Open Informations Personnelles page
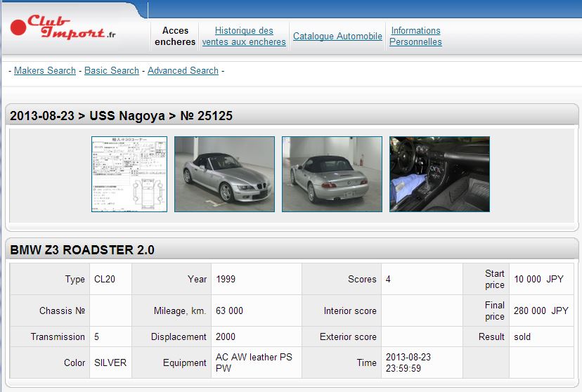 tap(415, 36)
